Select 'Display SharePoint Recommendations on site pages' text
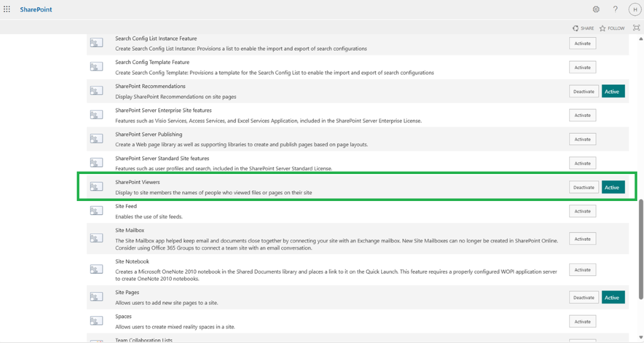 (x=176, y=97)
